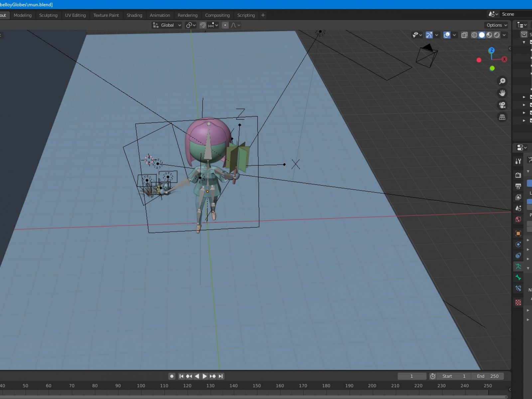
Task: Open the Tool properties tab
Action: 518,161
